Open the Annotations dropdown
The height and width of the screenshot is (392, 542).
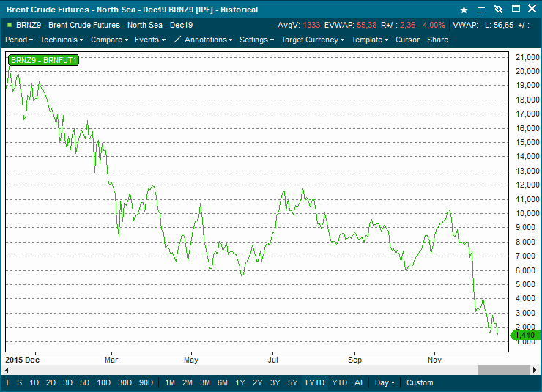pyautogui.click(x=209, y=40)
